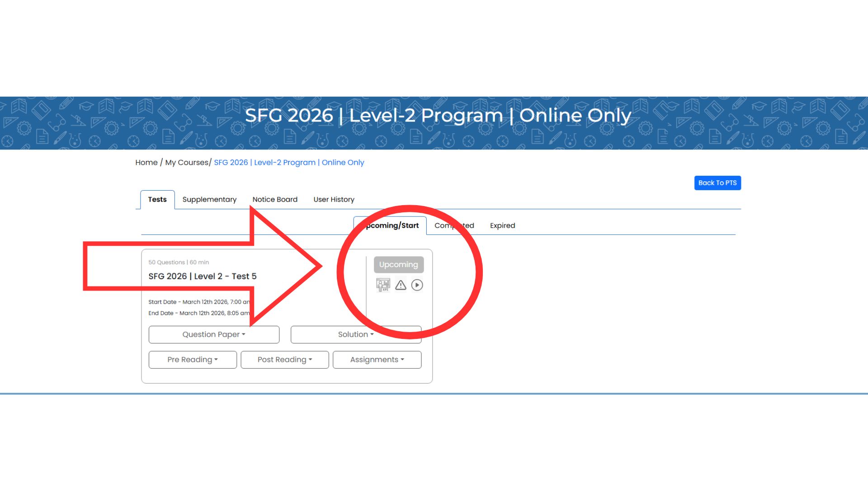Click the circular play video icon
Image resolution: width=868 pixels, height=488 pixels.
[x=417, y=285]
